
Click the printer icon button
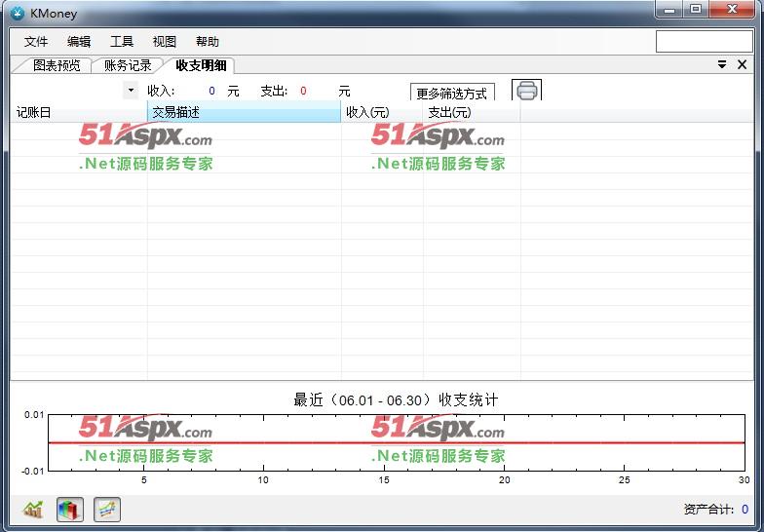(x=526, y=91)
